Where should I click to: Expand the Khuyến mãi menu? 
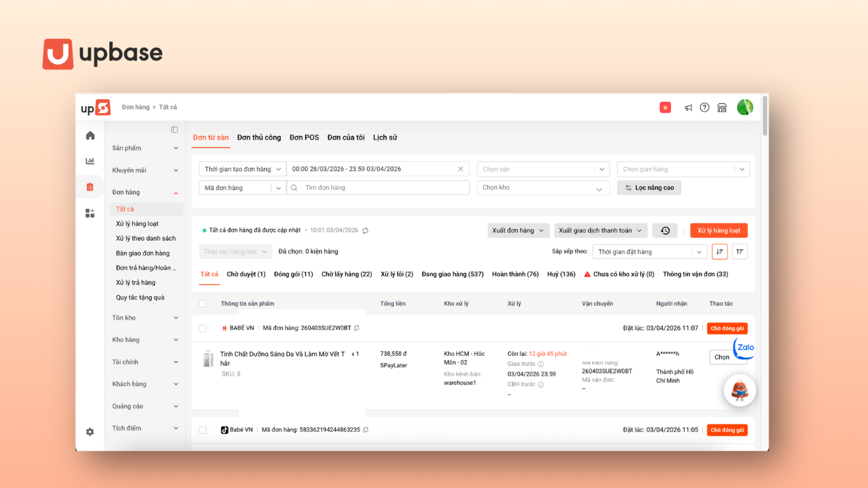146,170
